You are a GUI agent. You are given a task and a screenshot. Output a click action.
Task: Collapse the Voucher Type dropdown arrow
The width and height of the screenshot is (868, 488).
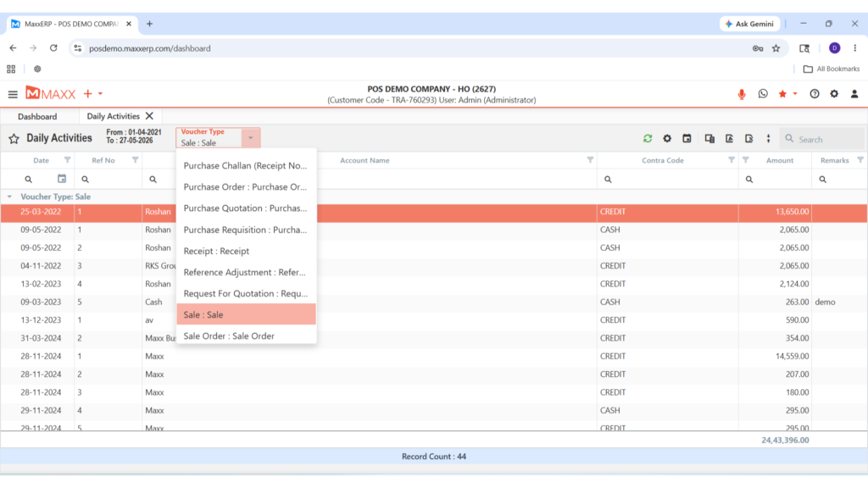click(250, 138)
